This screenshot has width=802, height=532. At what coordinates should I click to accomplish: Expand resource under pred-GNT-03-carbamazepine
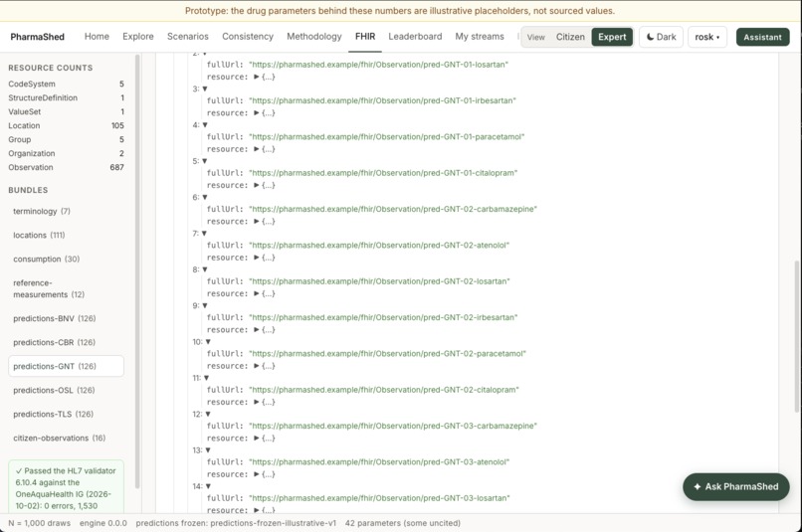pyautogui.click(x=257, y=438)
